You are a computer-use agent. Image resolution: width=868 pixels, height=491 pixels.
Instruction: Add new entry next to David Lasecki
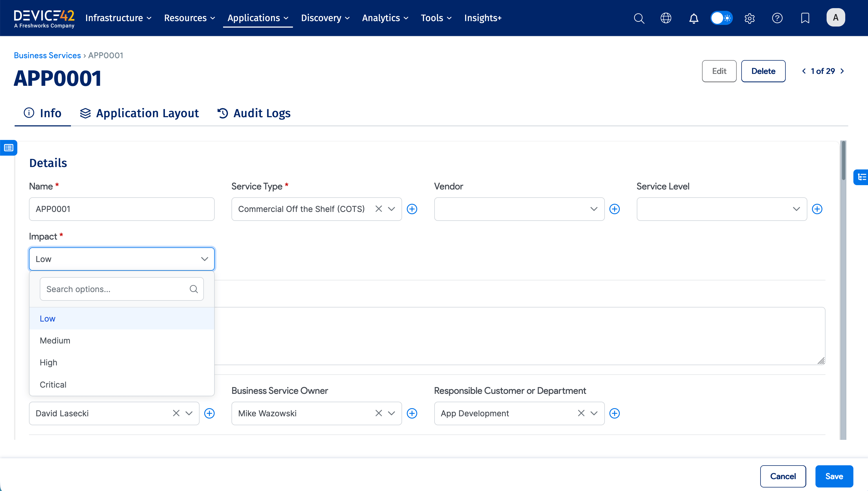tap(209, 413)
